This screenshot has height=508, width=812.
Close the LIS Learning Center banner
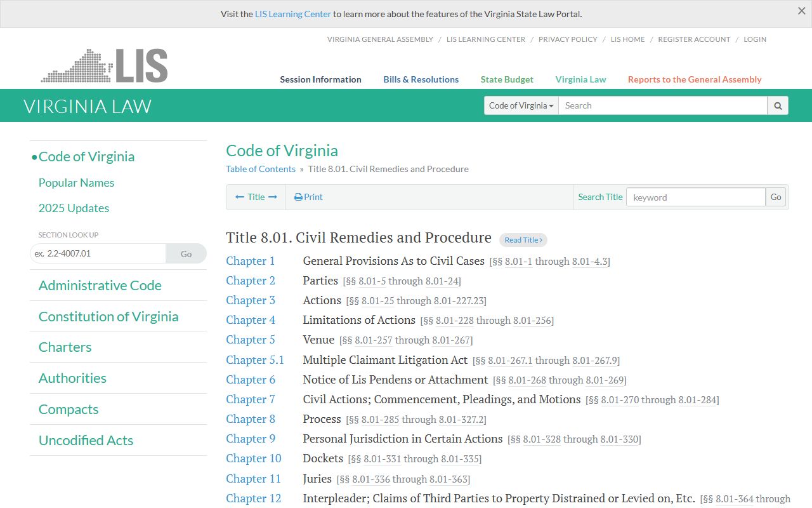(801, 11)
